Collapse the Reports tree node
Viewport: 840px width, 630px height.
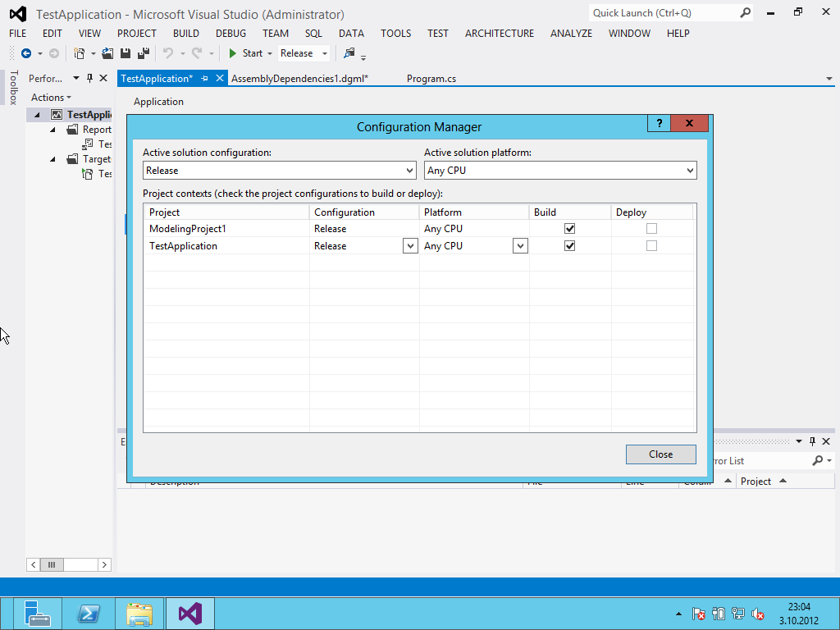click(x=52, y=130)
